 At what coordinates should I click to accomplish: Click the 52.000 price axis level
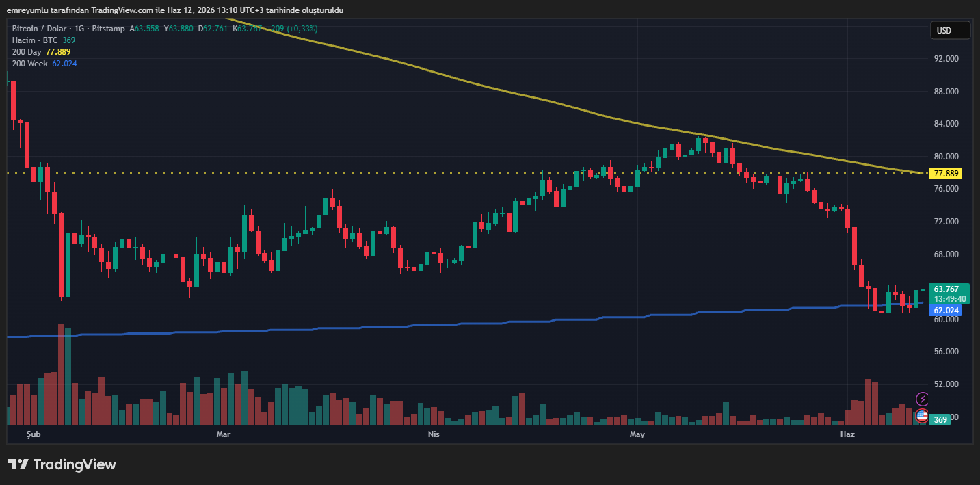click(946, 384)
